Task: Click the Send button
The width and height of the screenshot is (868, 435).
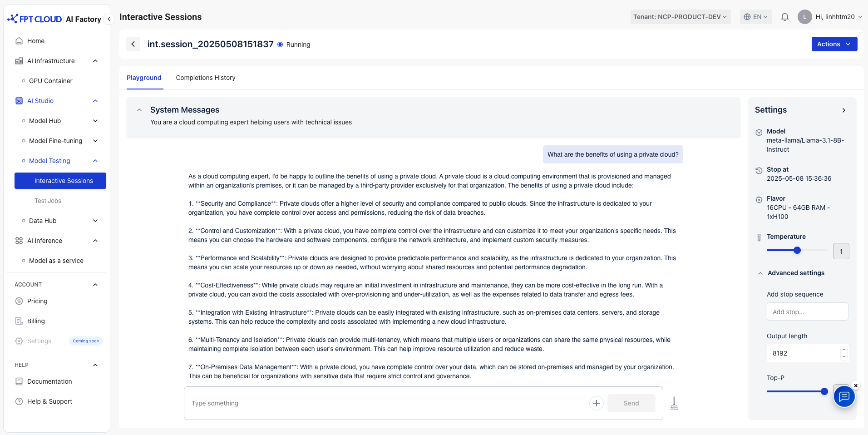Action: (631, 403)
